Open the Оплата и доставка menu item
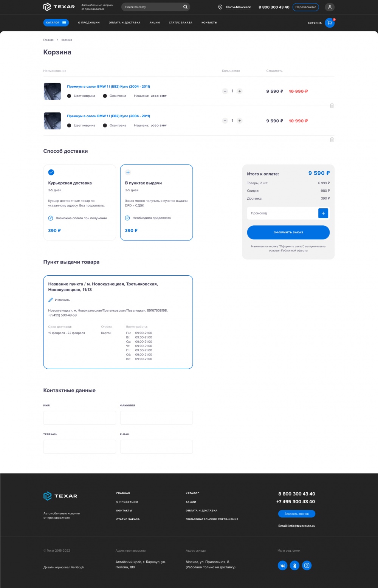Viewport: 378px width, 588px height. 124,23
